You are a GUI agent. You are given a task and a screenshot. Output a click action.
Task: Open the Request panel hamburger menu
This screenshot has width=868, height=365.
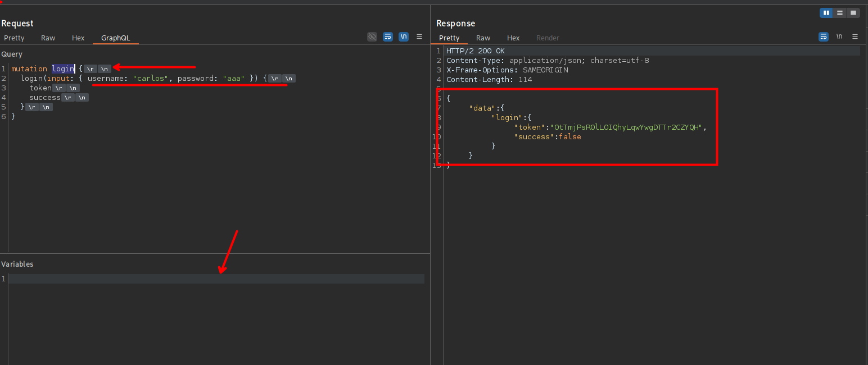[x=419, y=37]
